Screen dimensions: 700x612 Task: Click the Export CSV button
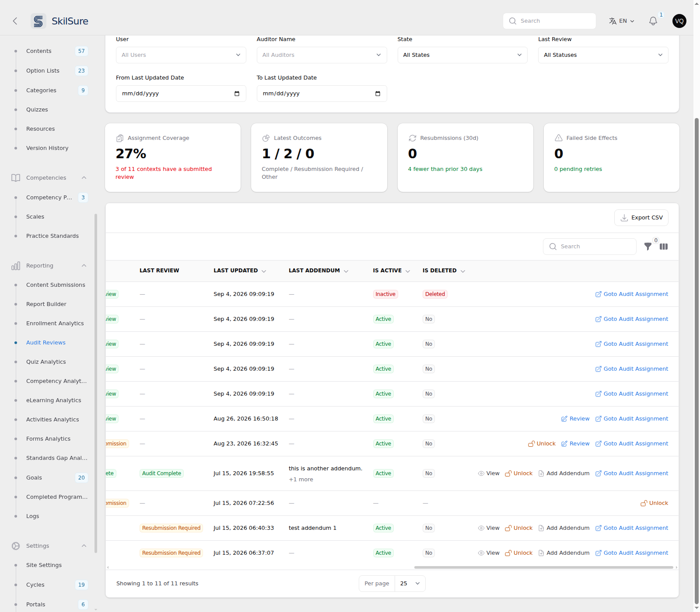pyautogui.click(x=641, y=218)
